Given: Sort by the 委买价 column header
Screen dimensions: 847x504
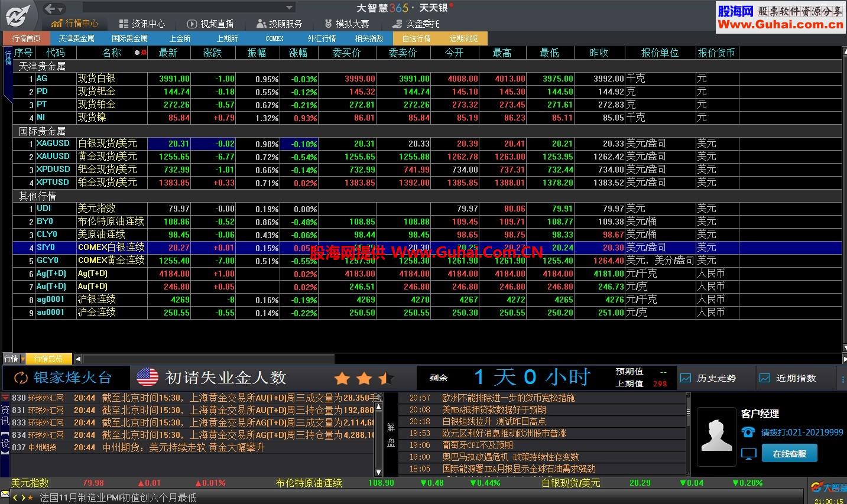Looking at the screenshot, I should pyautogui.click(x=347, y=53).
